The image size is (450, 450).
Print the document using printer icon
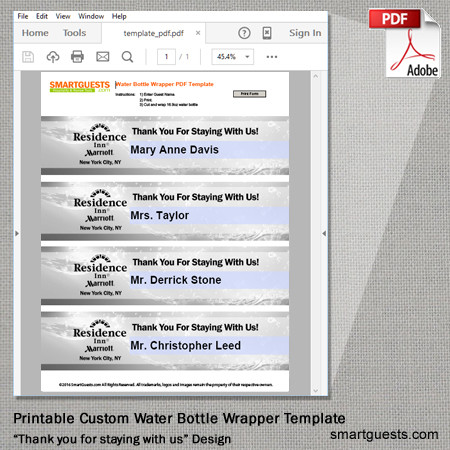point(77,57)
